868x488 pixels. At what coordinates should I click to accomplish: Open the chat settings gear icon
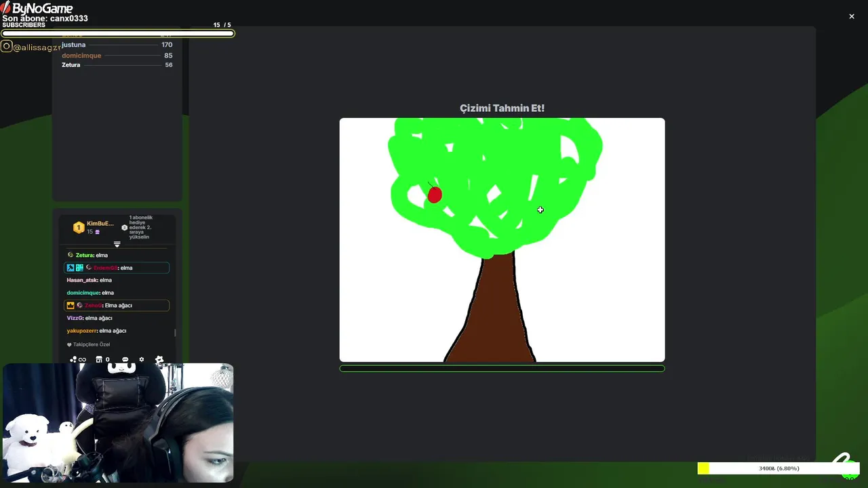(142, 359)
